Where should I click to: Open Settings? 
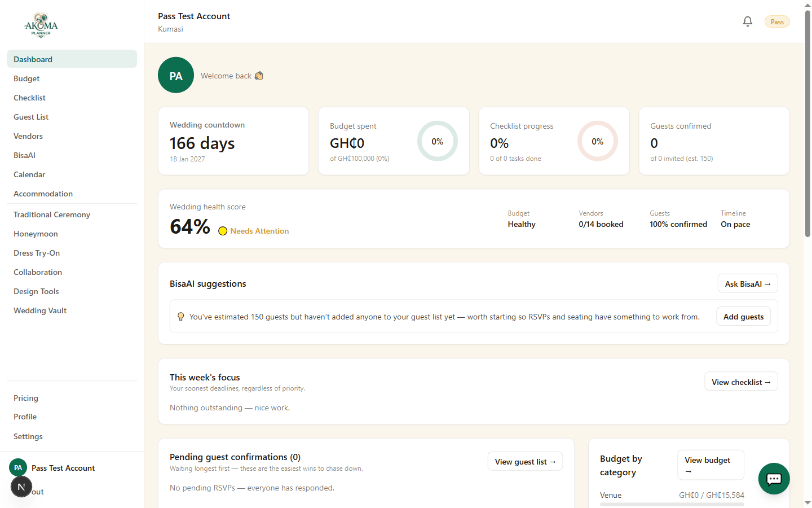pos(72,436)
